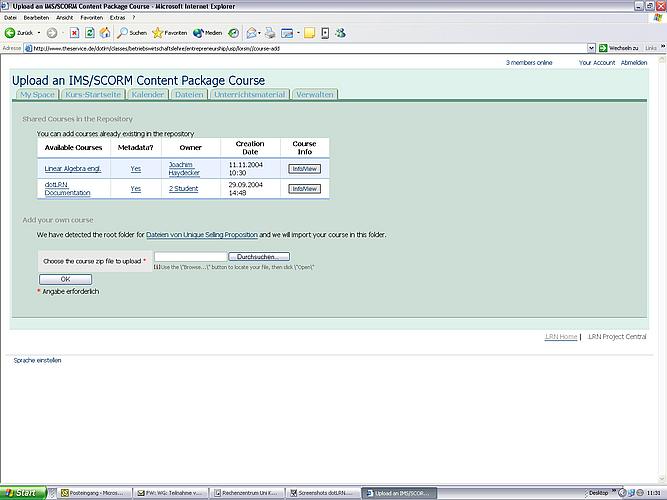Viewport: 667px width, 500px height.
Task: Click the Windows Start button
Action: click(24, 493)
